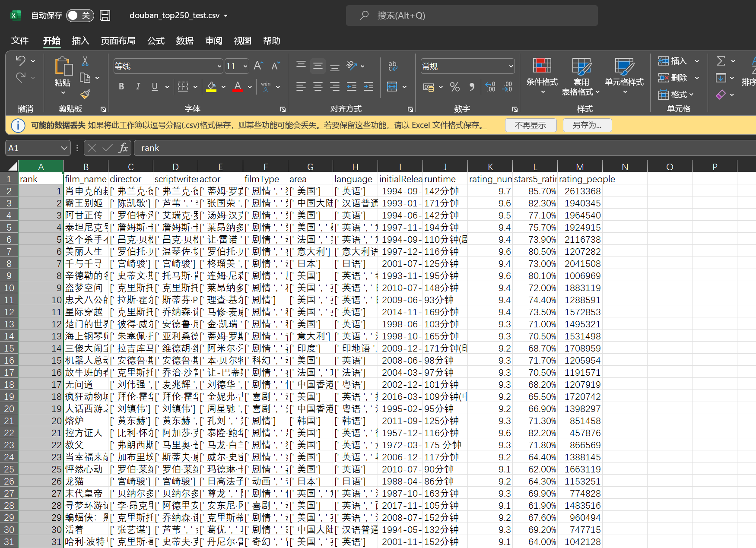The width and height of the screenshot is (756, 548).
Task: Click the insert function fx icon
Action: pyautogui.click(x=124, y=148)
